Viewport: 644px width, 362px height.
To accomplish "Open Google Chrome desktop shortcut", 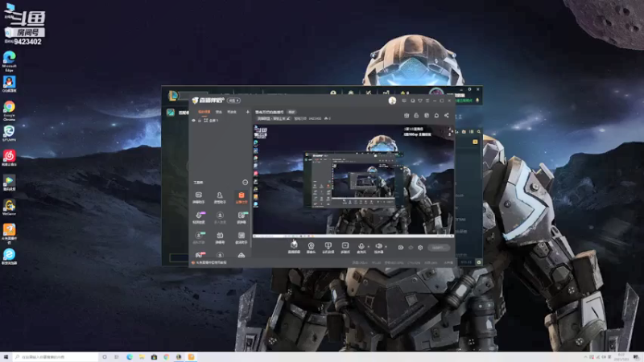I will [x=9, y=110].
